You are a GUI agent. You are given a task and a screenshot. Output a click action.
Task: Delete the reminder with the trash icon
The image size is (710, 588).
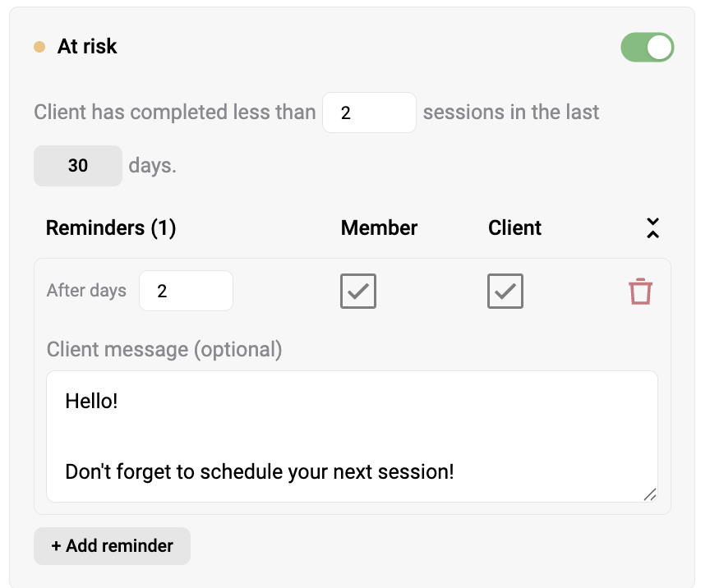[x=640, y=291]
